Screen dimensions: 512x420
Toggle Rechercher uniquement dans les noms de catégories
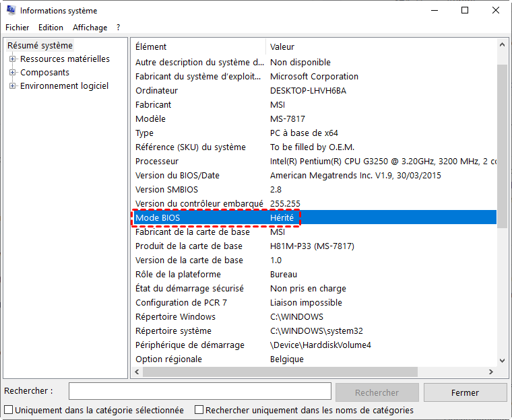[199, 410]
